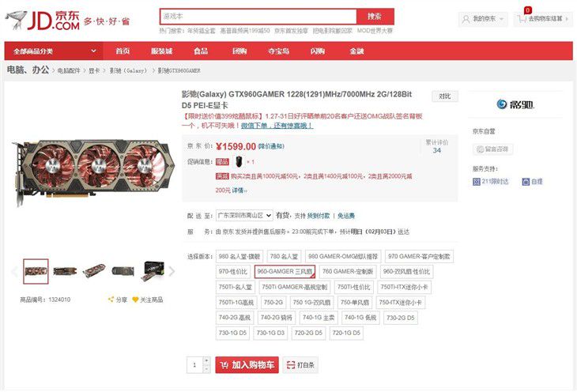Click the JD.com logo
The width and height of the screenshot is (577, 392).
coord(43,21)
